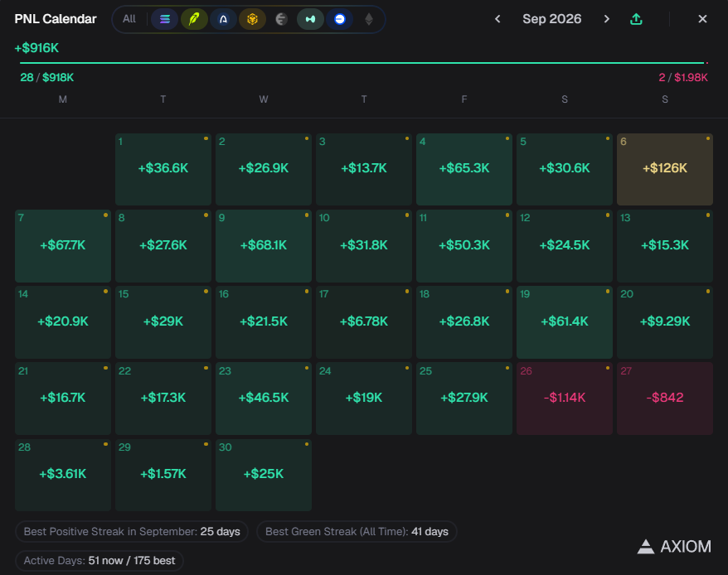Open day 12 cell showing +$24.5K
Viewport: 728px width, 575px height.
point(564,246)
